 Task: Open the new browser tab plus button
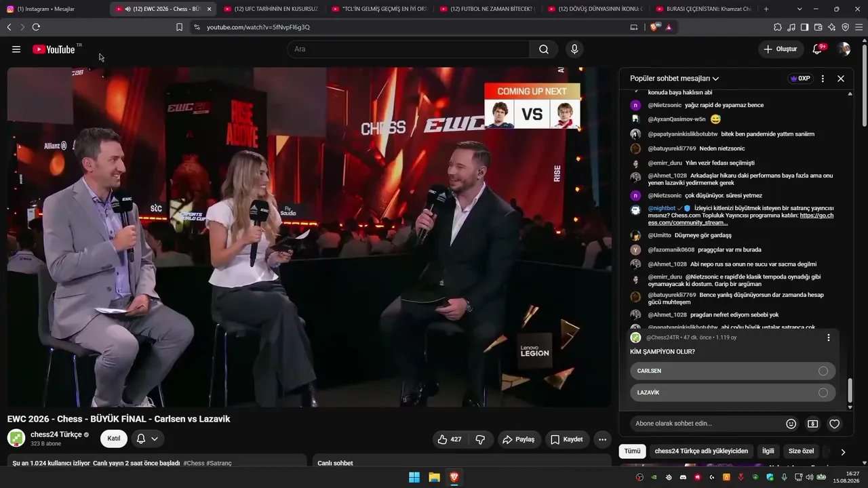766,9
